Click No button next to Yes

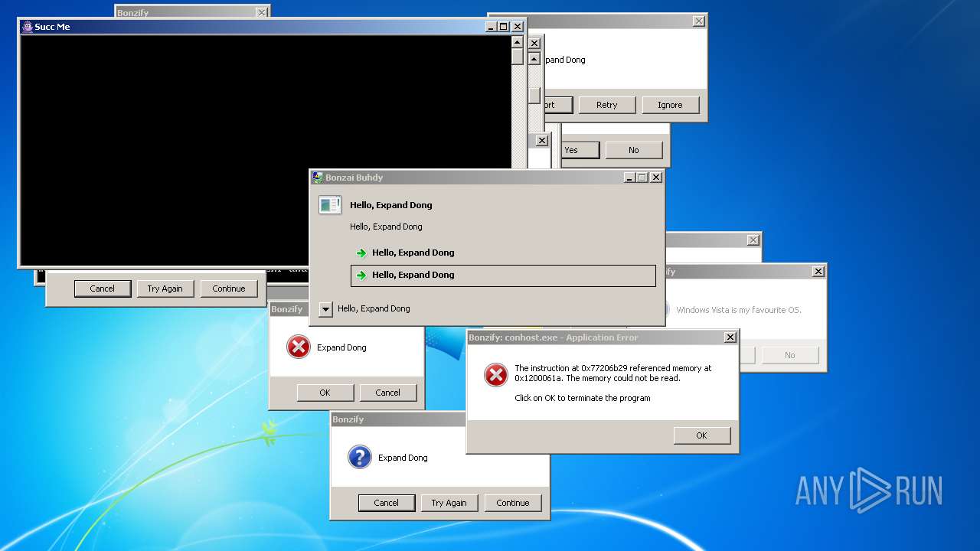coord(634,150)
